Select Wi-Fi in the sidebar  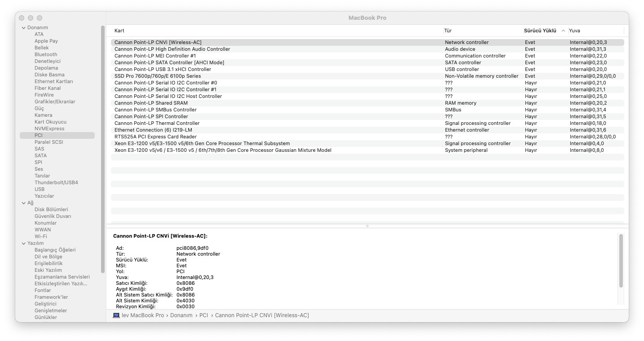41,236
